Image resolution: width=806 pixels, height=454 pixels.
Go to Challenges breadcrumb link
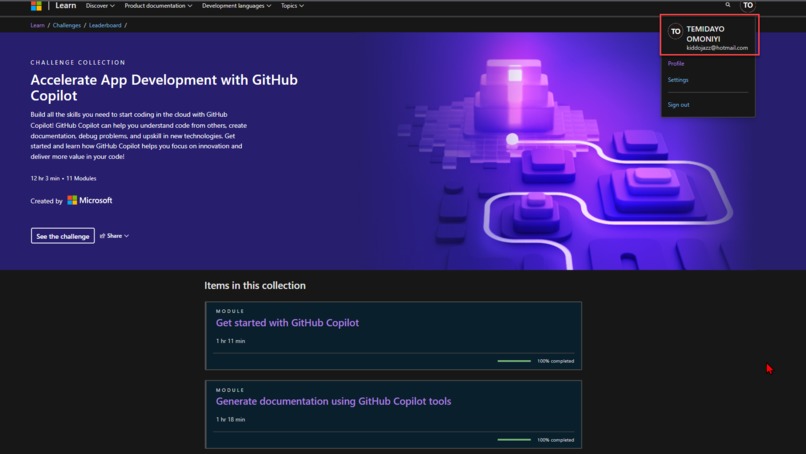pos(67,25)
